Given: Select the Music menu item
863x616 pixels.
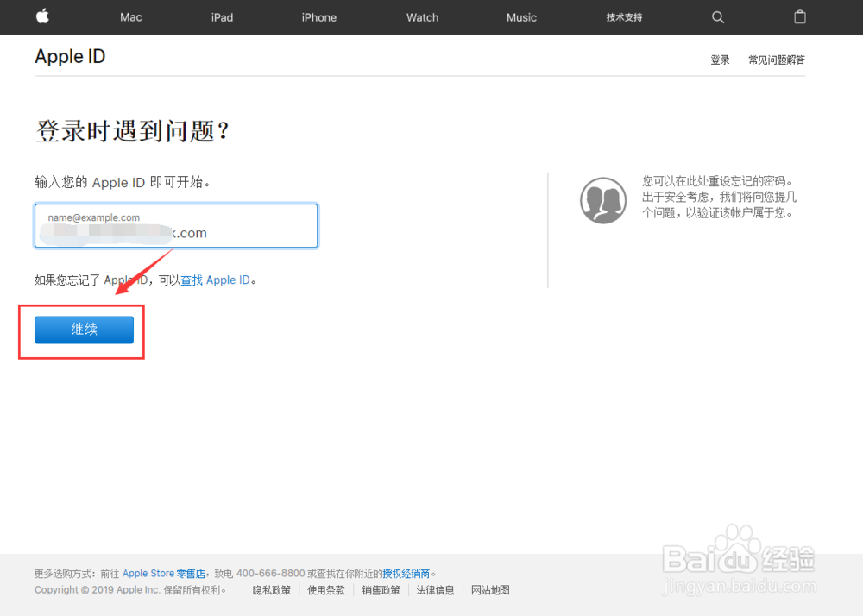Looking at the screenshot, I should tap(521, 16).
